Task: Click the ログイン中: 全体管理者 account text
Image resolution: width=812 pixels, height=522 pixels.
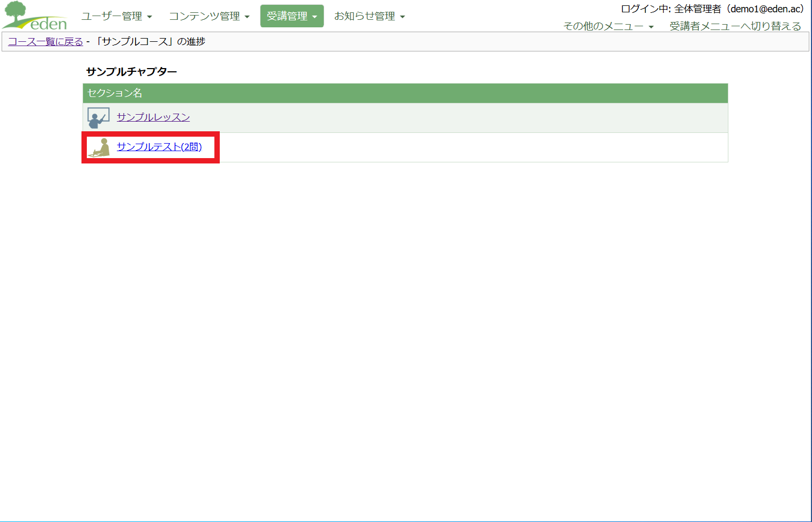Action: pos(712,9)
